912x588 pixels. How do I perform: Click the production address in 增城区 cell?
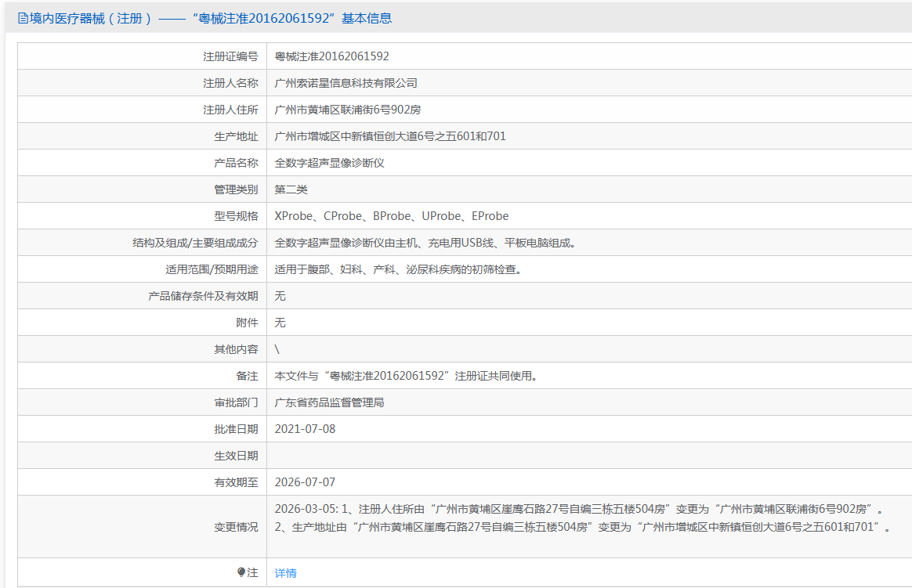click(390, 136)
